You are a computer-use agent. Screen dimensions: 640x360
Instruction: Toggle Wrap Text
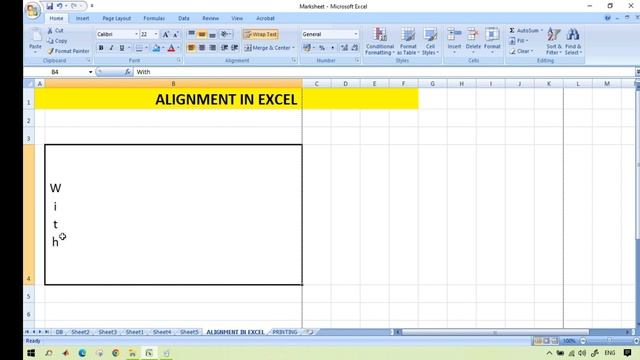tap(260, 34)
